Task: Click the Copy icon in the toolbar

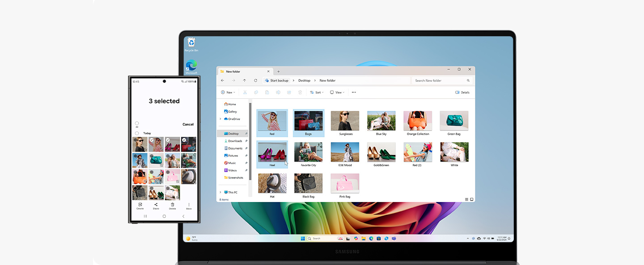Action: 256,93
